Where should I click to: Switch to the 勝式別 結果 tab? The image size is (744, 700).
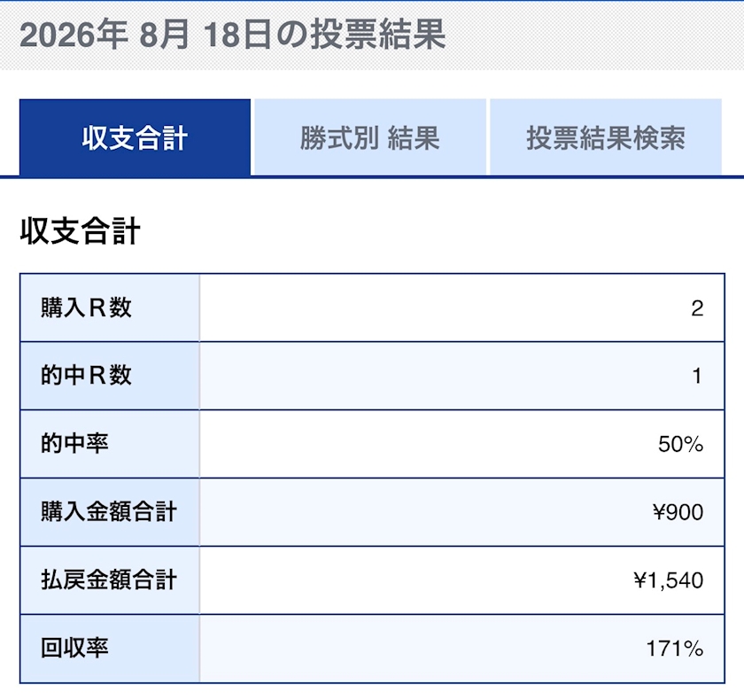click(x=370, y=137)
